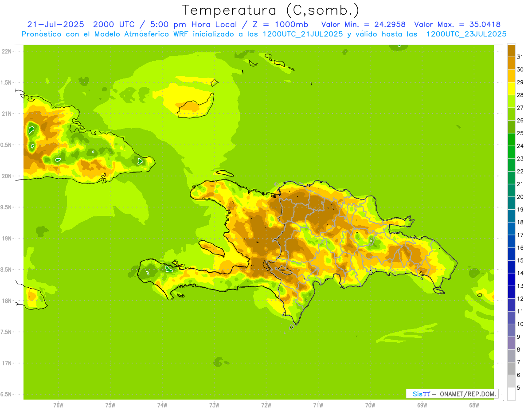Click the latitude axis label "21N"

(x=7, y=114)
